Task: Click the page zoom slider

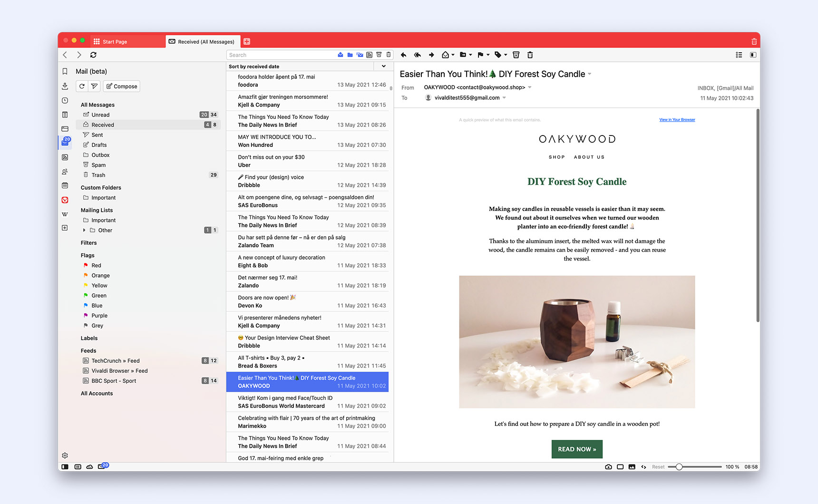Action: click(x=695, y=467)
